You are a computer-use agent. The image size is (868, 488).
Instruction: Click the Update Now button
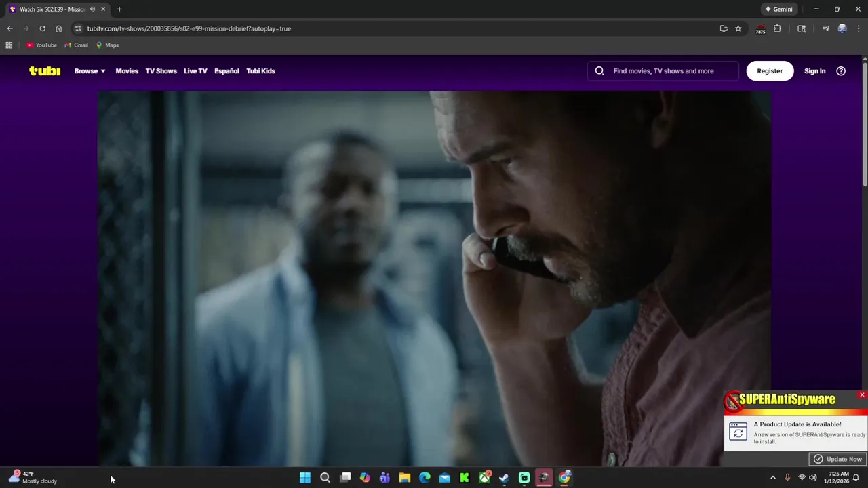(x=837, y=459)
